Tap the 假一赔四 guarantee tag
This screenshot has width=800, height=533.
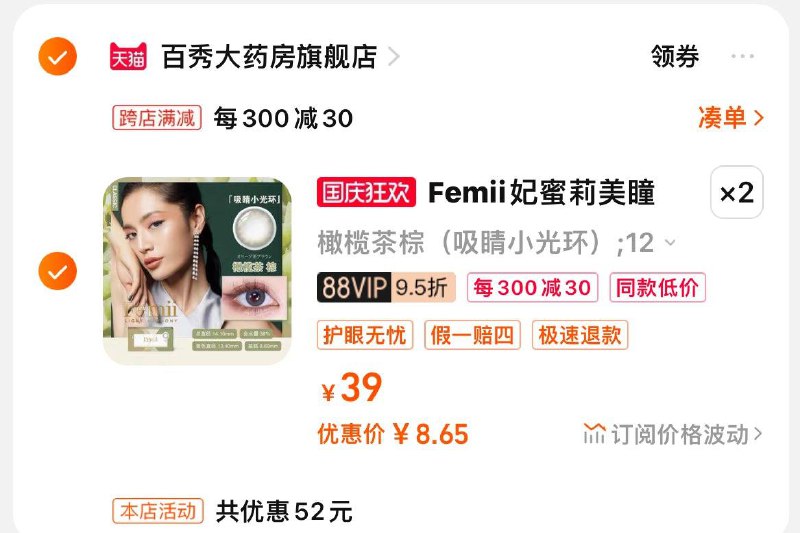coord(472,335)
